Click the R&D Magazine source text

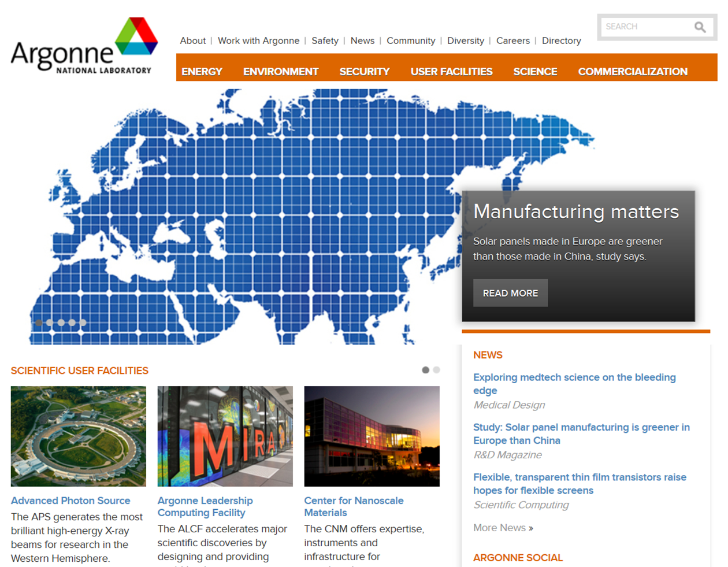[507, 455]
